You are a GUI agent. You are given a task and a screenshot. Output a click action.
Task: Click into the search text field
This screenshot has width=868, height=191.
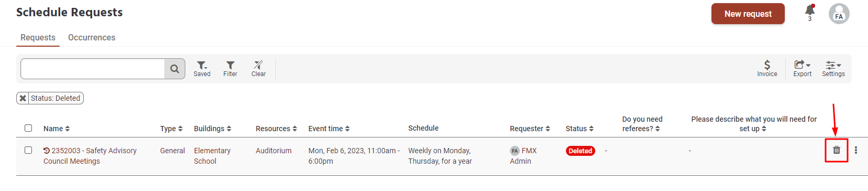point(93,69)
